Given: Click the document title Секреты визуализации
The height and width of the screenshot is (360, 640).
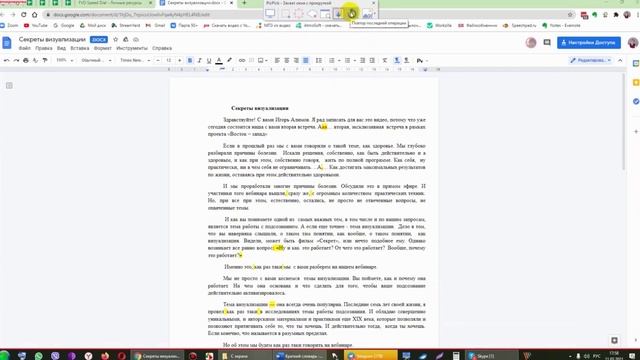Looking at the screenshot, I should tap(52, 40).
